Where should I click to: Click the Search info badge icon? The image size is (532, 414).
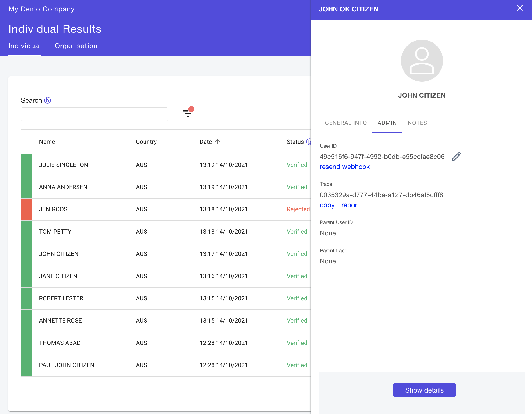[47, 100]
